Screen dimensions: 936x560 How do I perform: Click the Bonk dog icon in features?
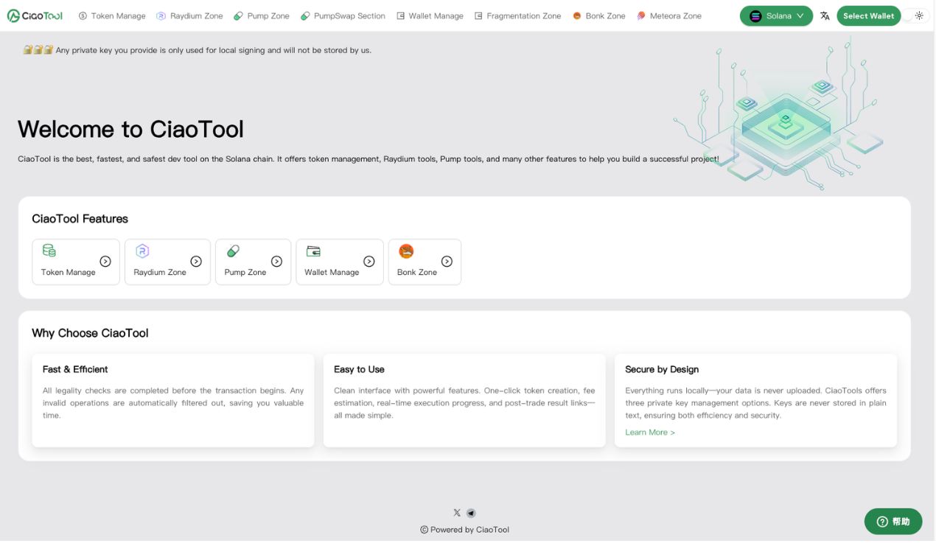tap(406, 251)
